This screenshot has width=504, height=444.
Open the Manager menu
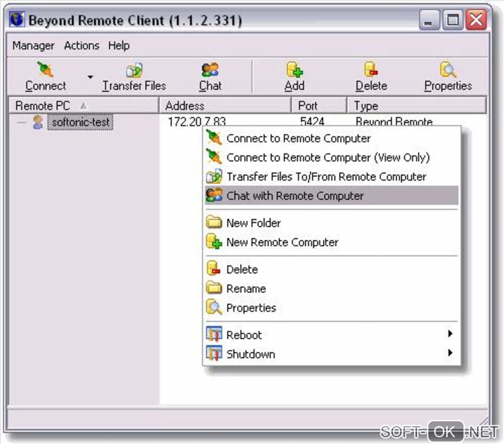(x=34, y=45)
